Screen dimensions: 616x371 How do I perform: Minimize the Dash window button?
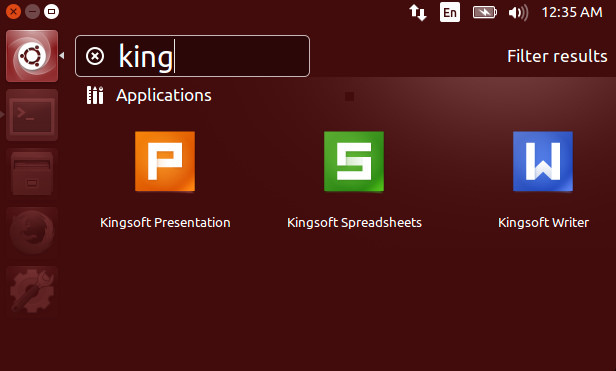coord(32,11)
